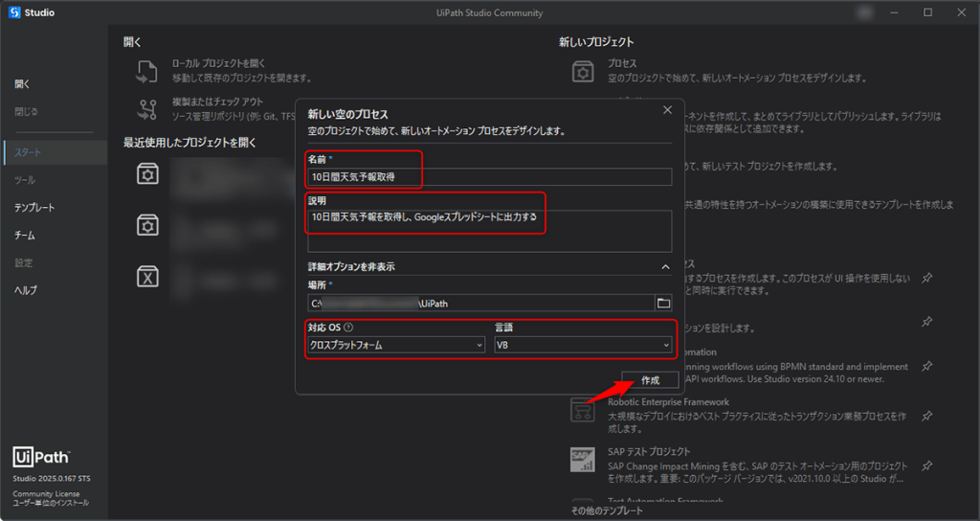Click the 作成 (Create) button
This screenshot has width=980, height=521.
[650, 380]
